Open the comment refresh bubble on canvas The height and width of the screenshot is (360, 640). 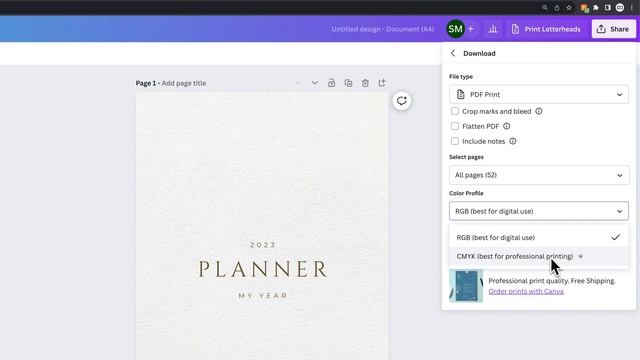click(x=402, y=101)
